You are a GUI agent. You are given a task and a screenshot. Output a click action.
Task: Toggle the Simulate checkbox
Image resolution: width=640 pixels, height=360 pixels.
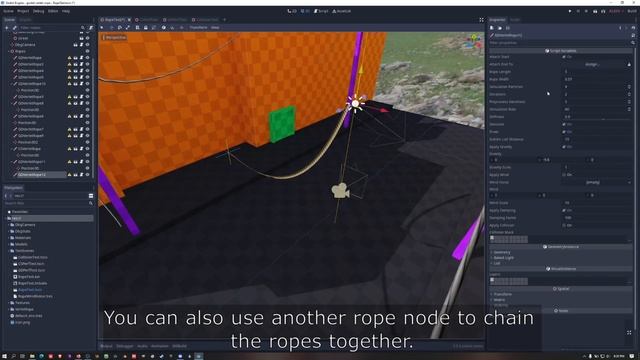click(564, 124)
